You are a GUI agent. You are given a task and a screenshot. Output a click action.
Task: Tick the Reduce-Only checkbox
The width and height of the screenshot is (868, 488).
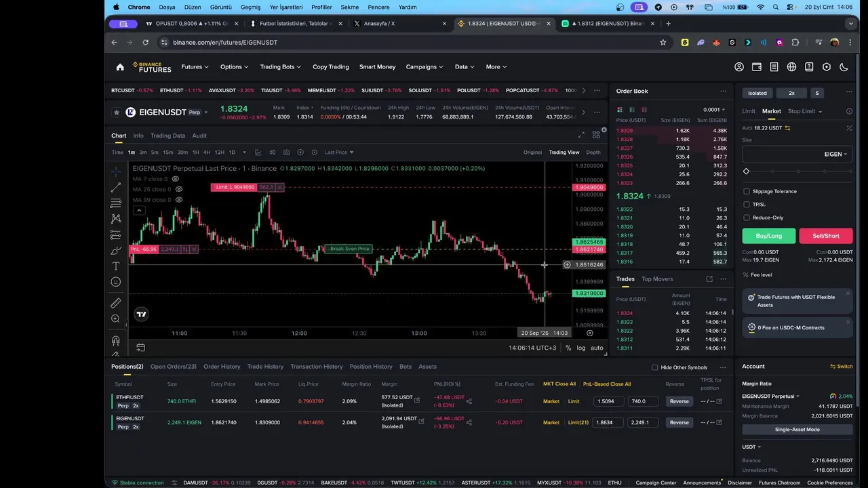coord(747,218)
